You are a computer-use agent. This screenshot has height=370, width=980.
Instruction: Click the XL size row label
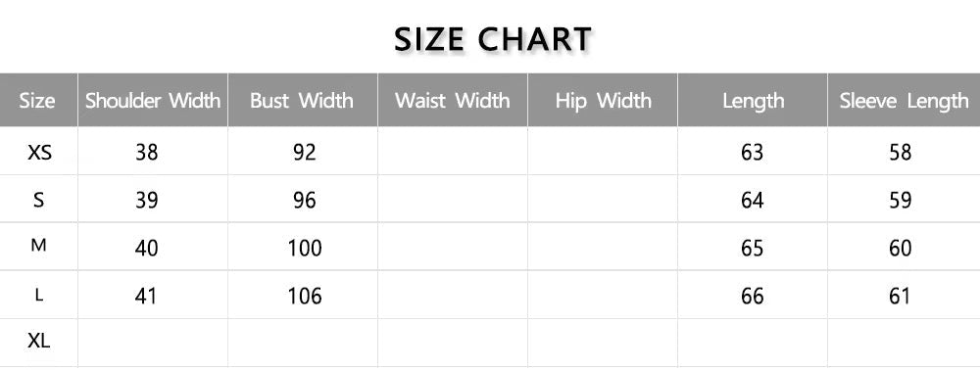click(39, 341)
